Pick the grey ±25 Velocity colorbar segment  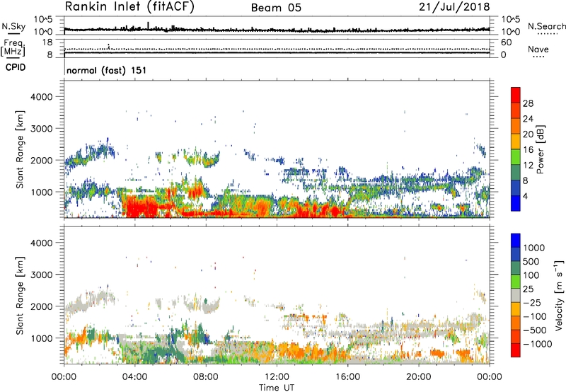pyautogui.click(x=516, y=295)
